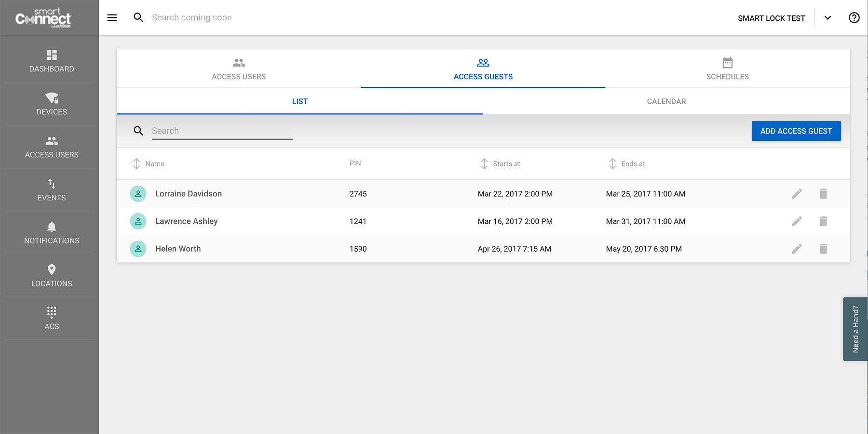Open Devices in the sidebar
Viewport: 868px width, 434px height.
pos(52,104)
